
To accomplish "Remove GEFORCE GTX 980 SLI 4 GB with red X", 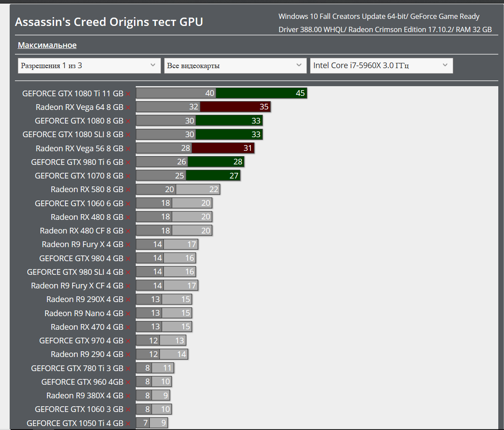I will point(128,273).
